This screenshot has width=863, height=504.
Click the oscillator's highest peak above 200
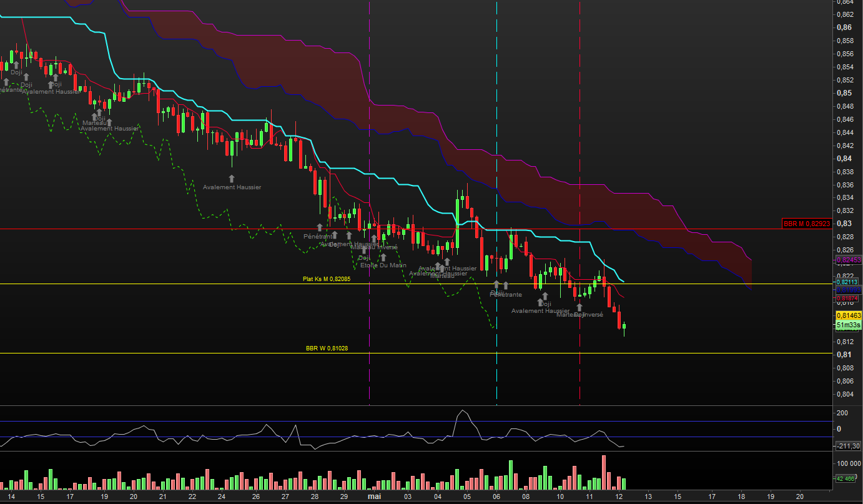(x=462, y=411)
